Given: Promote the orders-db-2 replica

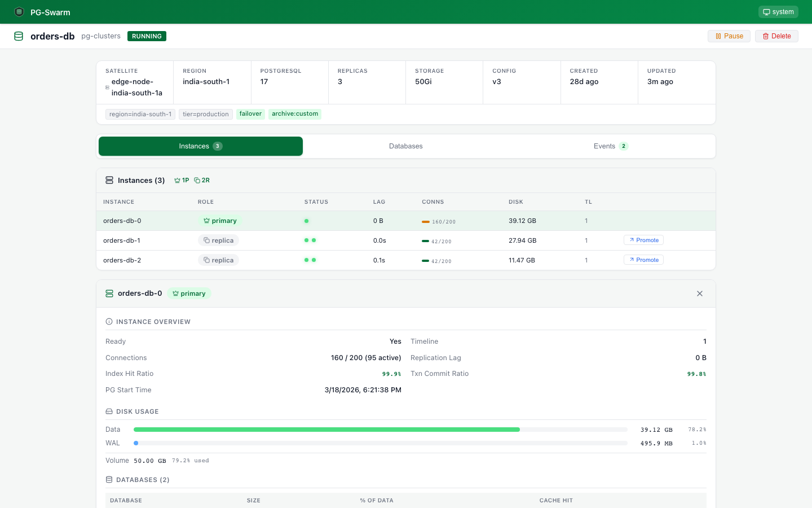Looking at the screenshot, I should point(643,260).
